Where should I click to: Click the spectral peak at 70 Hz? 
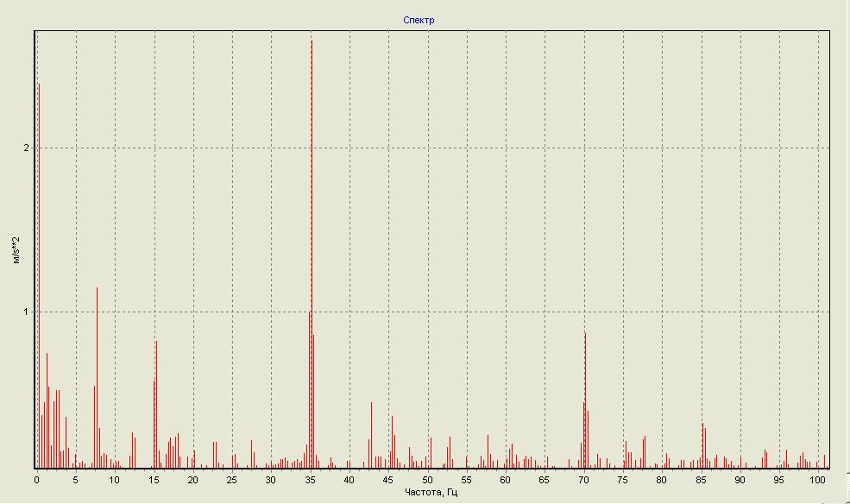[x=585, y=400]
